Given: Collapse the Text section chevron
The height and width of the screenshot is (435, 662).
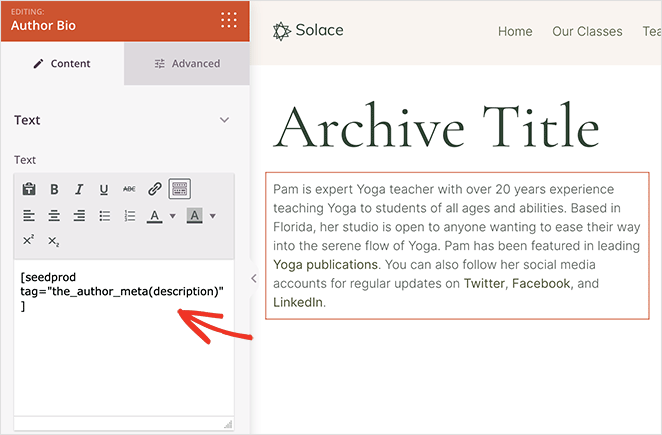Looking at the screenshot, I should (x=224, y=120).
